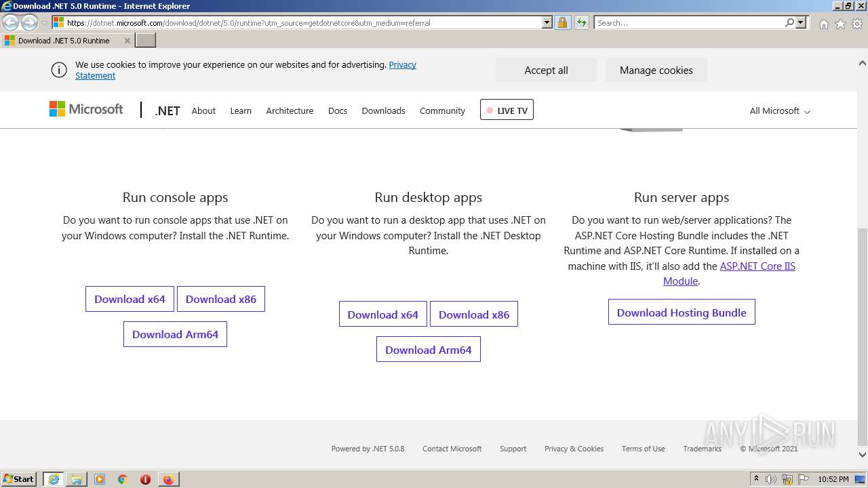Open the Firefox taskbar icon

168,479
